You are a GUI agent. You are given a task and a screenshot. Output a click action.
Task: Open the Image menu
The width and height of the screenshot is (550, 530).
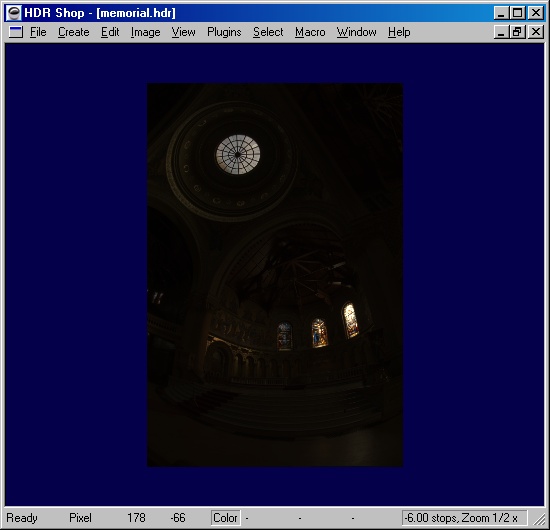tap(146, 32)
